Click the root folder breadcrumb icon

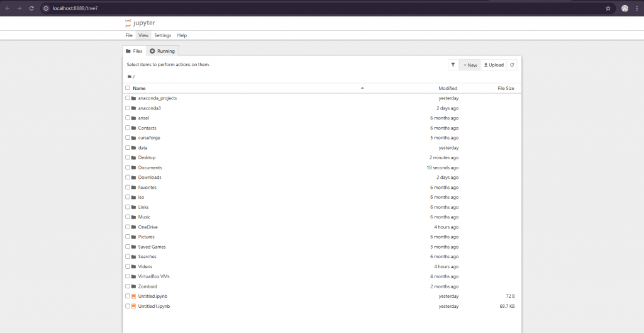coord(130,76)
